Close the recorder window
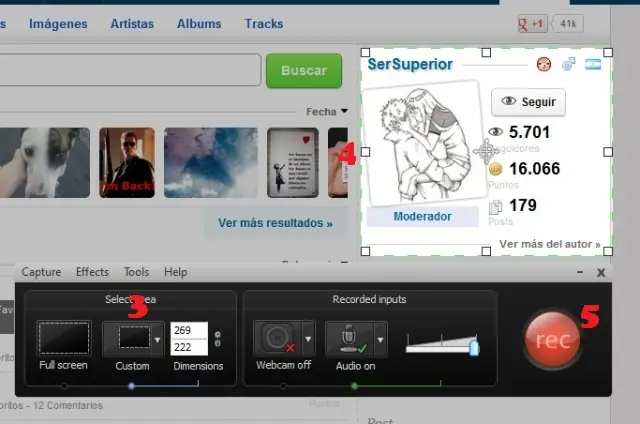This screenshot has height=424, width=640. click(601, 273)
